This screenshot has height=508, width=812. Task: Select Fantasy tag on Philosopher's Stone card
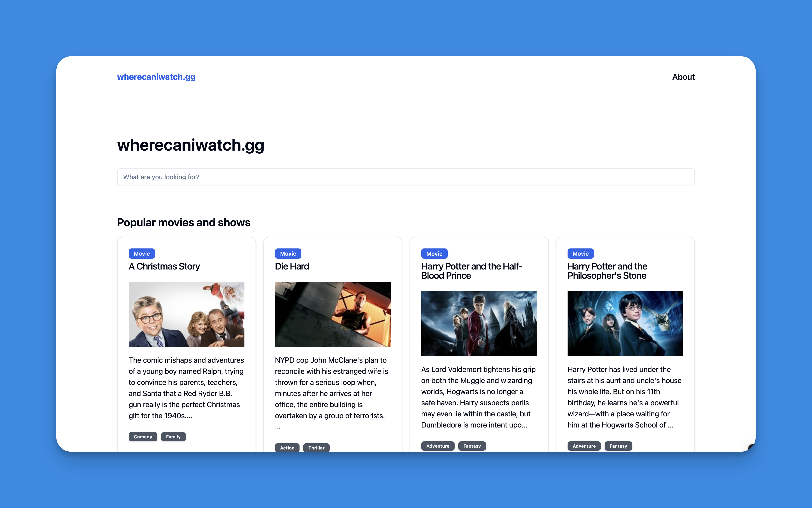click(x=618, y=446)
